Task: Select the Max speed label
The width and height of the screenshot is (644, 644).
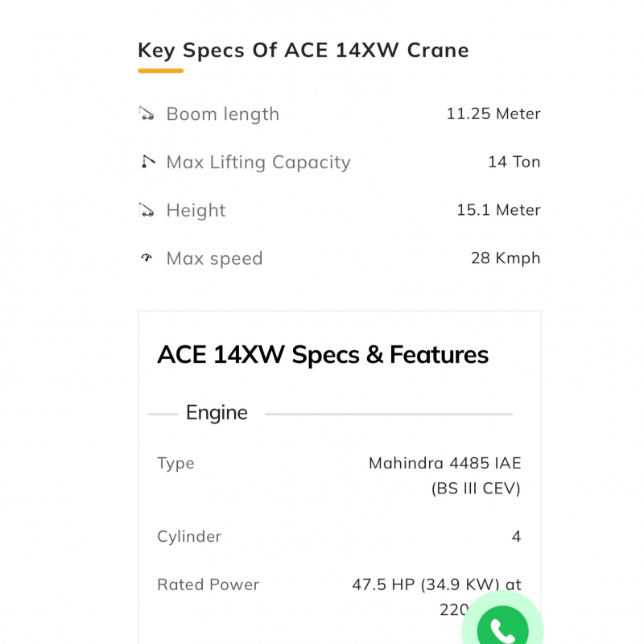Action: click(214, 259)
